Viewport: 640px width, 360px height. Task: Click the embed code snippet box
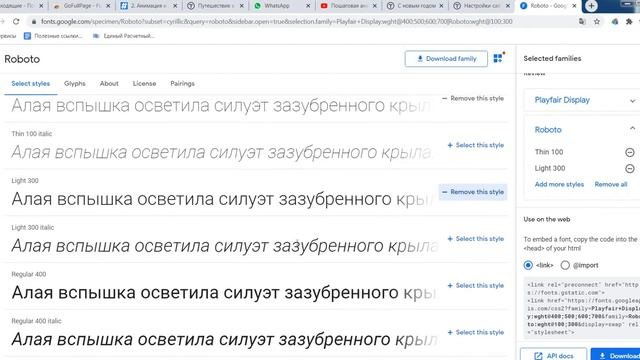pos(582,308)
